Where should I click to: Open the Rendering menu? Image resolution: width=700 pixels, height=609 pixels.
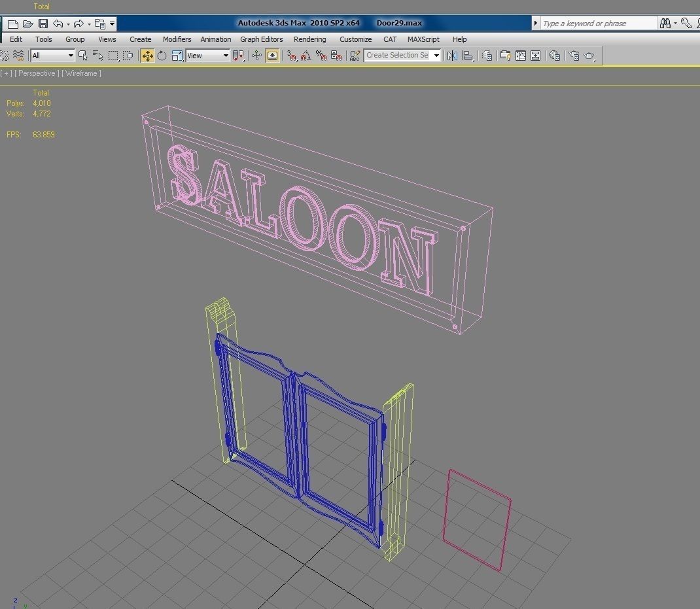point(310,39)
